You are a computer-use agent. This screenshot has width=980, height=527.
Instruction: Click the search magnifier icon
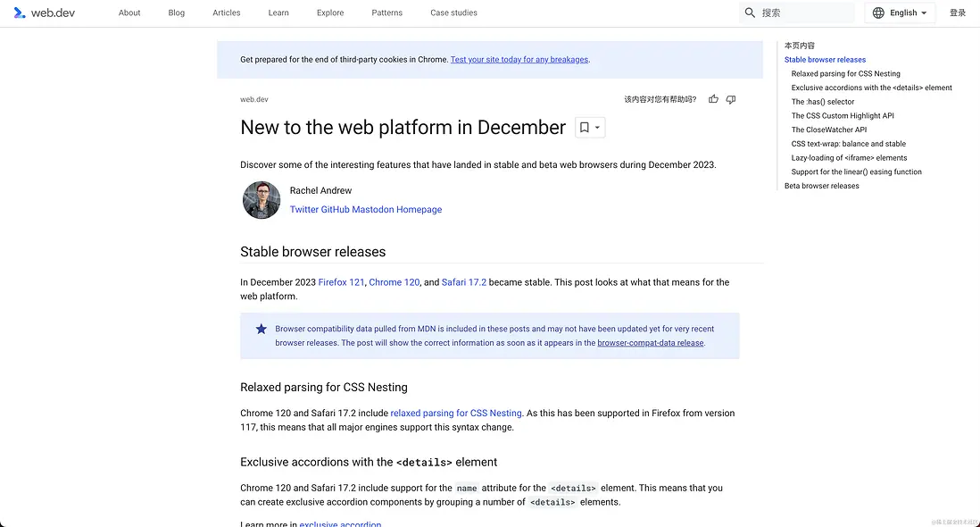pyautogui.click(x=750, y=13)
